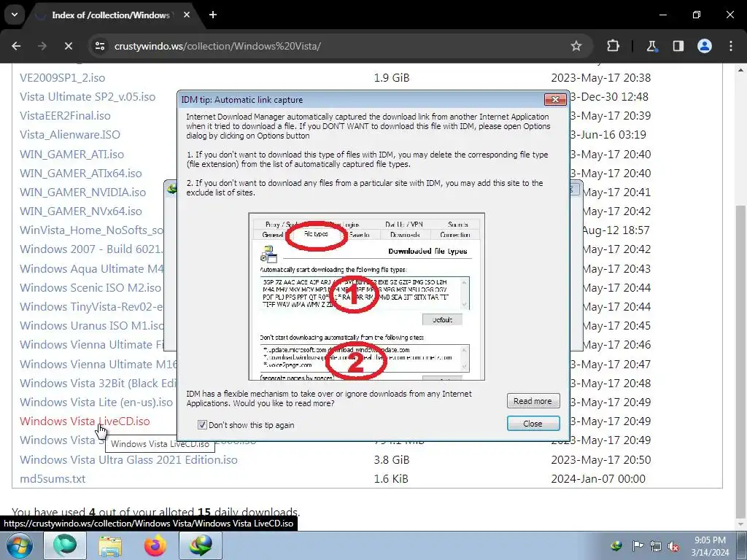This screenshot has width=747, height=560.
Task: View site information icon in address bar
Action: pyautogui.click(x=100, y=46)
